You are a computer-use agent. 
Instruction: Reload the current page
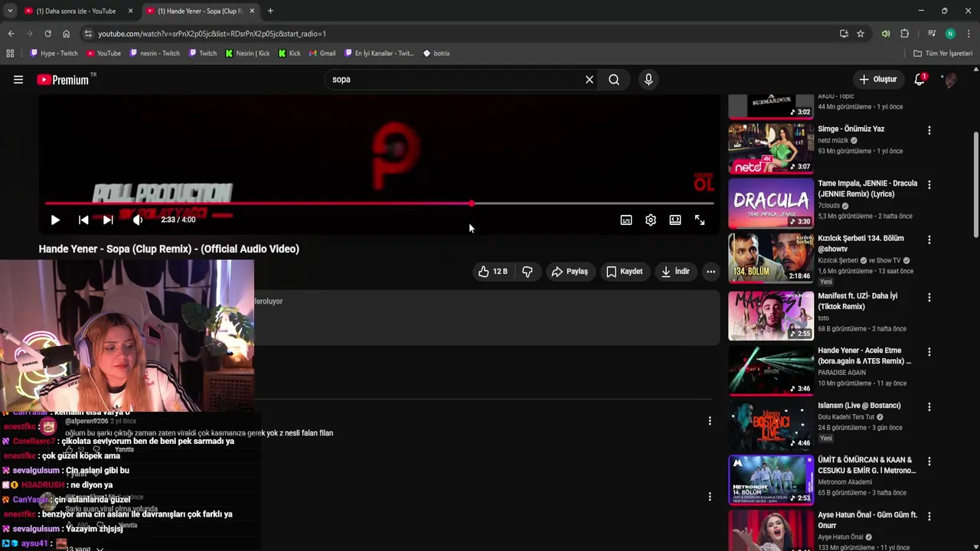[47, 34]
